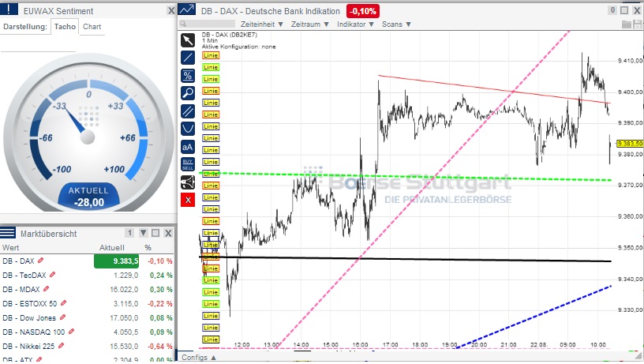This screenshot has width=644, height=364.
Task: Close the Marktübersicht panel
Action: point(168,233)
